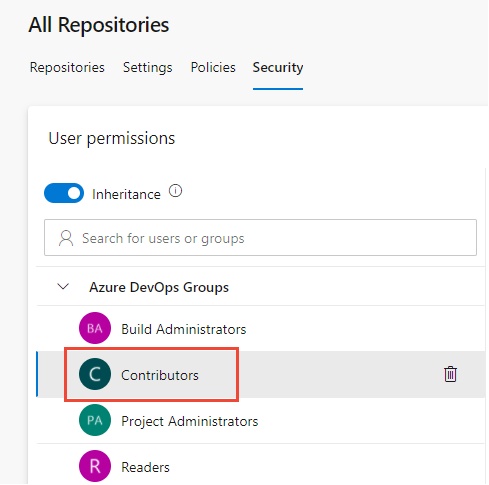Delete Contributors with trash icon
This screenshot has height=485, width=489.
click(450, 374)
